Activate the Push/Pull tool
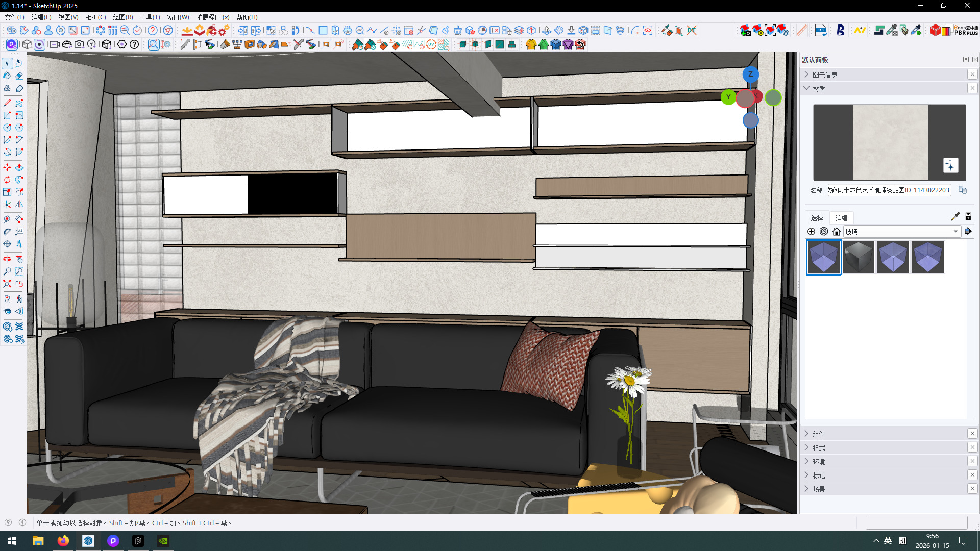The image size is (980, 551). coord(19,167)
